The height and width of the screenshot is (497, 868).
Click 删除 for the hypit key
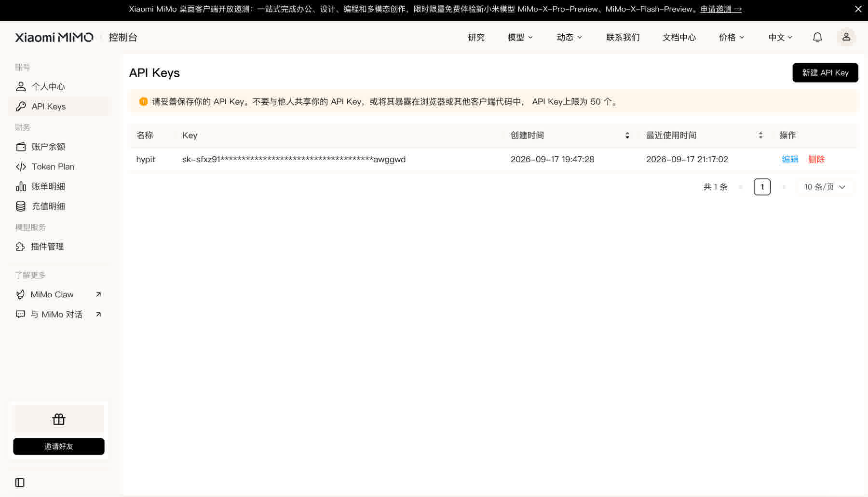coord(816,159)
